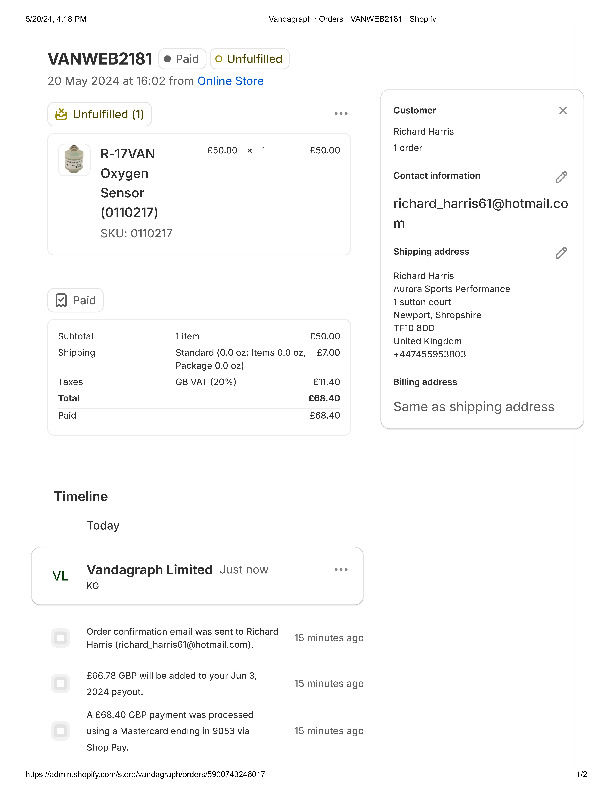Click the customer name Richard Harris
Image resolution: width=612 pixels, height=792 pixels.
click(x=423, y=132)
